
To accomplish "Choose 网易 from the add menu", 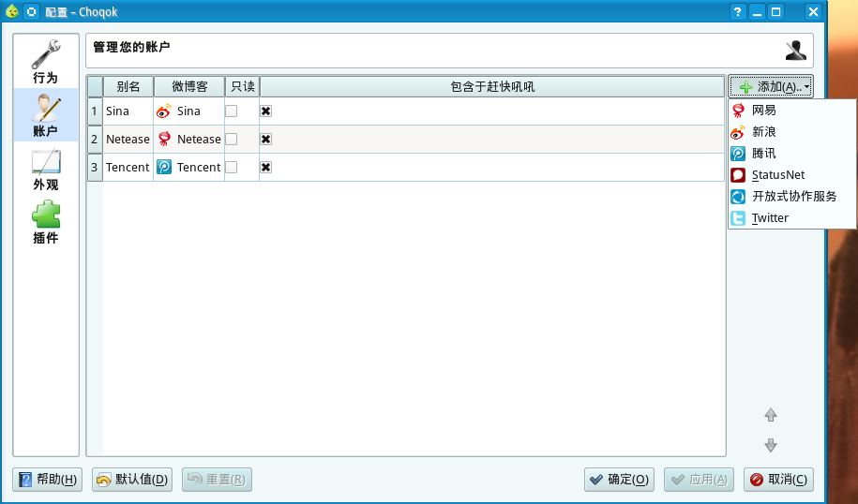I will click(791, 111).
